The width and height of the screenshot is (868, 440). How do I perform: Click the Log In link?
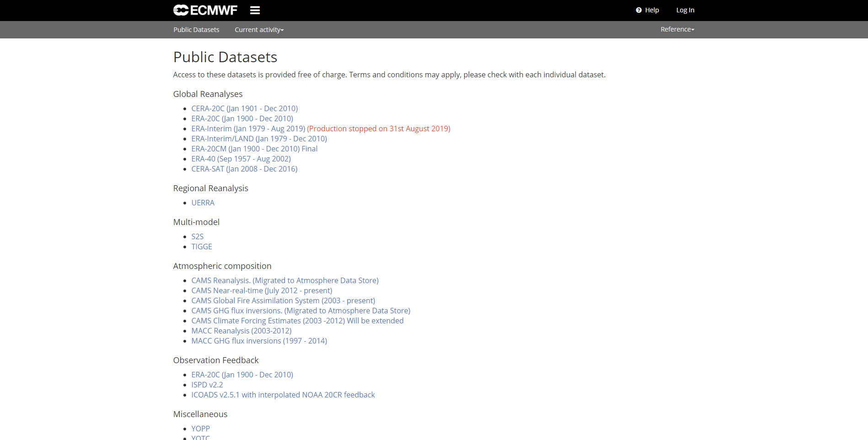click(685, 10)
